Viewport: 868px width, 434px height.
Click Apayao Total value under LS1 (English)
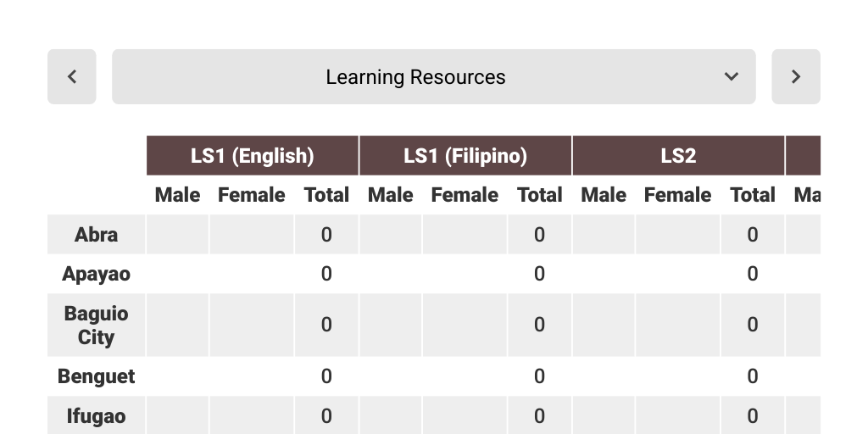(326, 274)
